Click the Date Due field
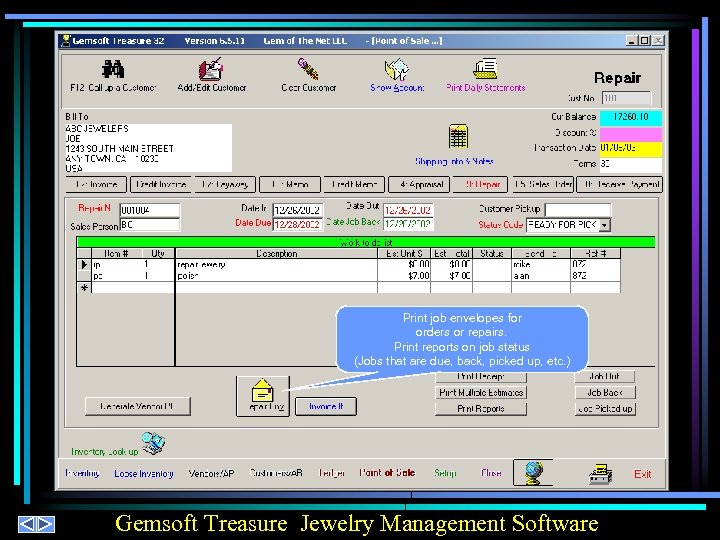This screenshot has height=540, width=720. coord(298,225)
